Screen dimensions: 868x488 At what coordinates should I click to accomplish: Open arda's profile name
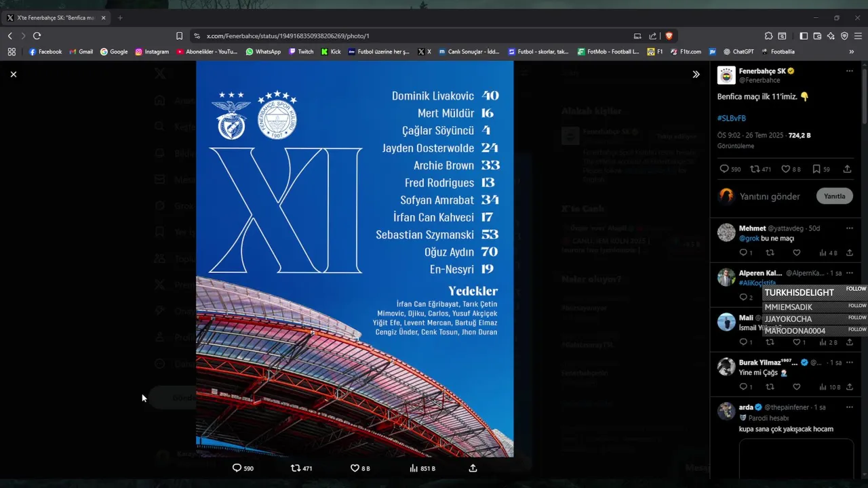746,407
